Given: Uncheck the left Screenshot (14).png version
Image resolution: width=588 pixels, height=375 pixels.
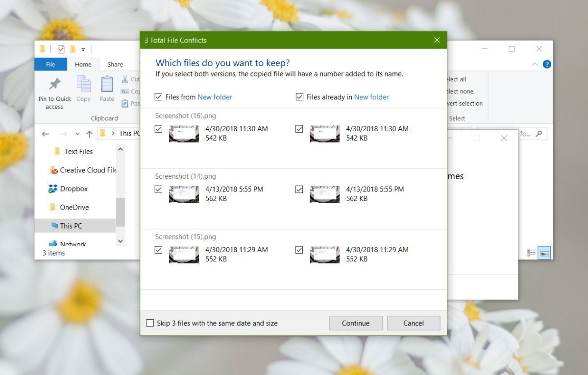Looking at the screenshot, I should (x=158, y=189).
